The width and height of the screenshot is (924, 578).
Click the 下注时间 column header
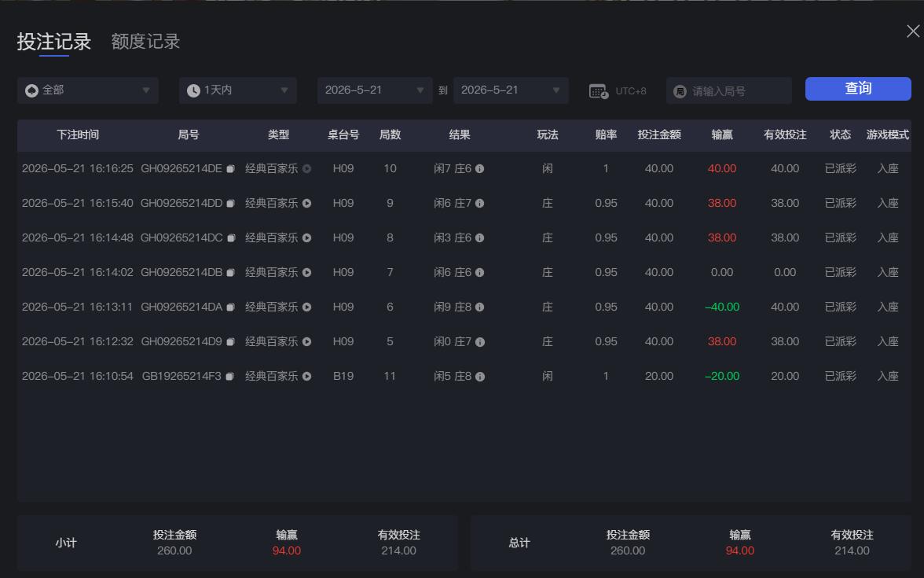point(78,135)
